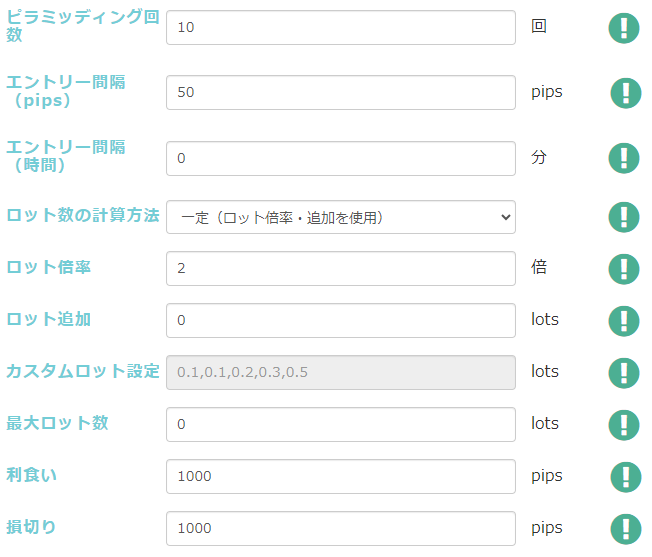
Task: Click info icon beside ピラミッディング回数
Action: pos(624,27)
